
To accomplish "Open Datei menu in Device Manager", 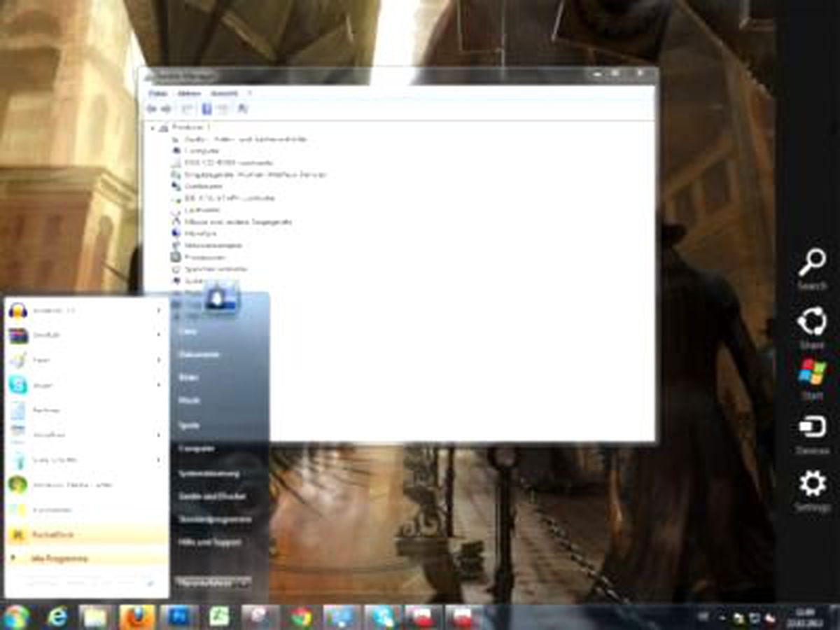I will (158, 93).
